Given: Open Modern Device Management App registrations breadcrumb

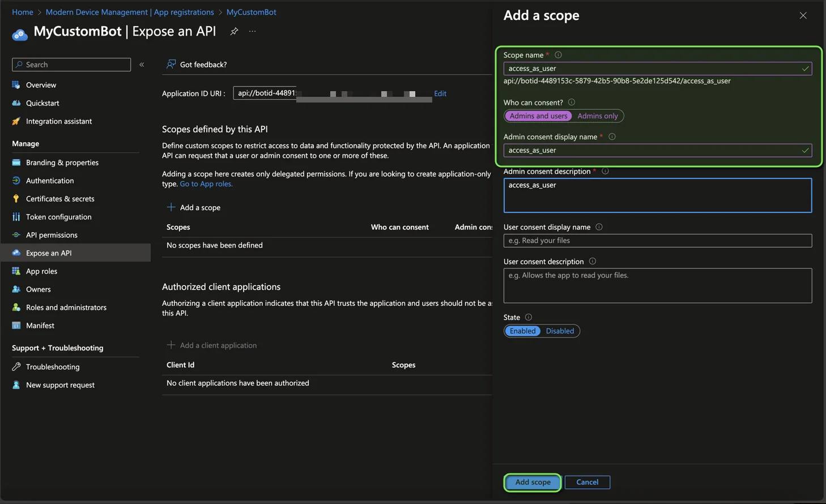Looking at the screenshot, I should pyautogui.click(x=130, y=12).
